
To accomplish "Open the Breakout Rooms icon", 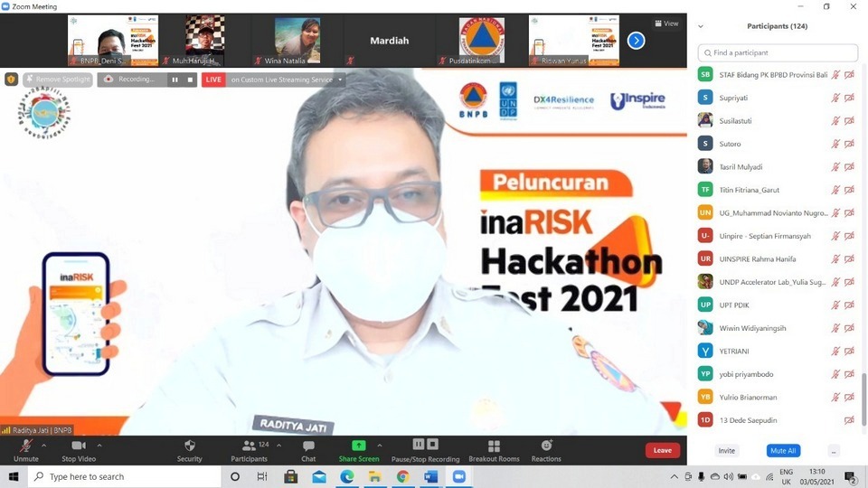I will pos(494,446).
